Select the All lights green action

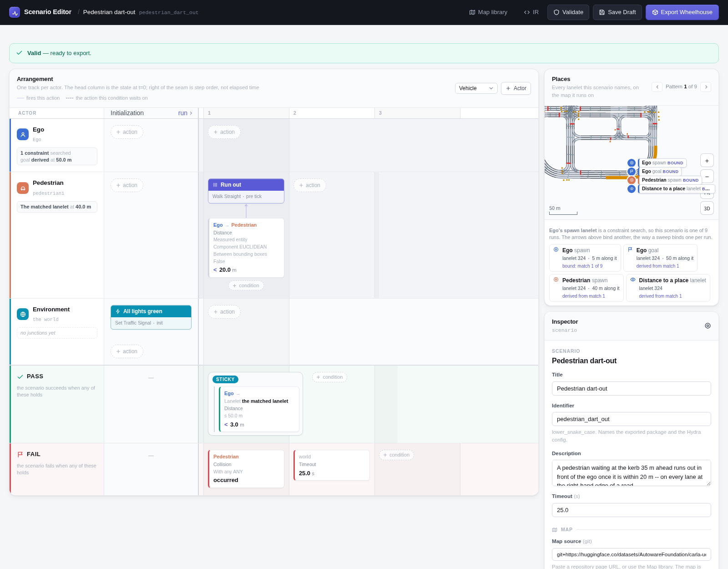(151, 317)
